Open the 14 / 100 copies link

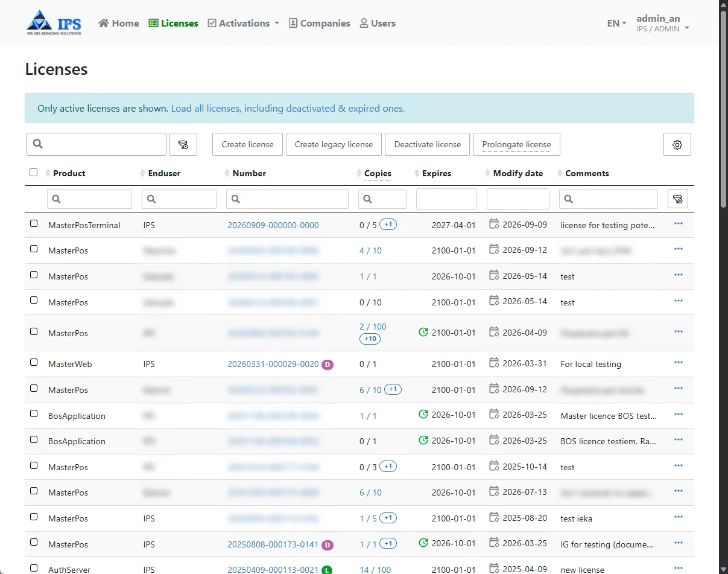click(x=375, y=570)
